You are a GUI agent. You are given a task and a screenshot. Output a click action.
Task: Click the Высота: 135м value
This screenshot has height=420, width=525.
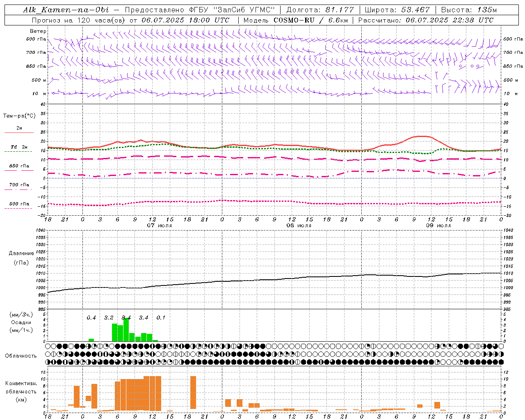[469, 10]
